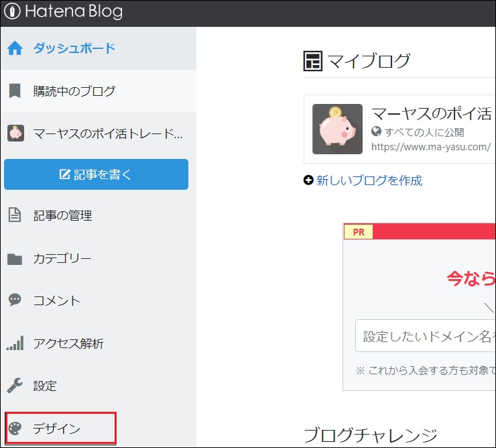Screen dimensions: 496x448
Task: Click the ブログチャレンジ heading
Action: pyautogui.click(x=370, y=435)
